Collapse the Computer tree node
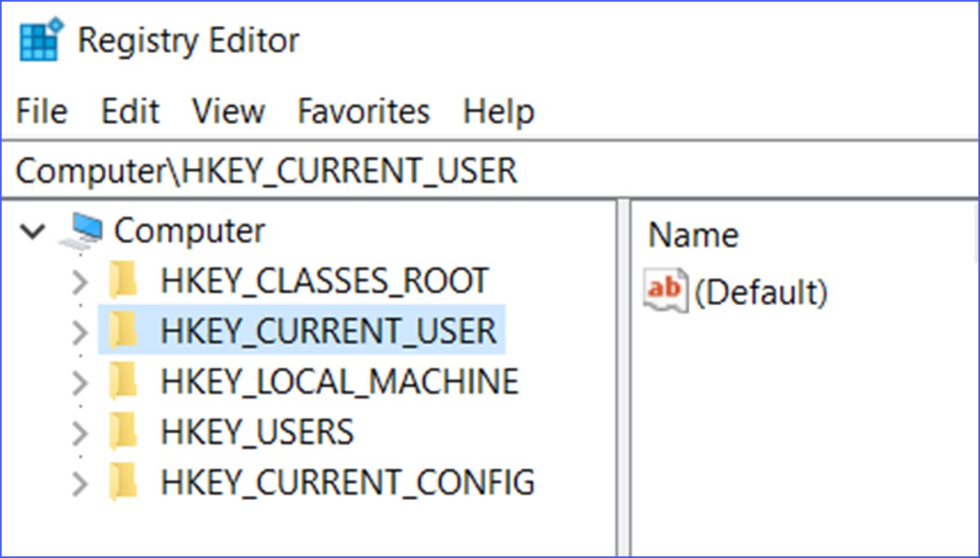Viewport: 980px width, 558px height. [x=33, y=231]
